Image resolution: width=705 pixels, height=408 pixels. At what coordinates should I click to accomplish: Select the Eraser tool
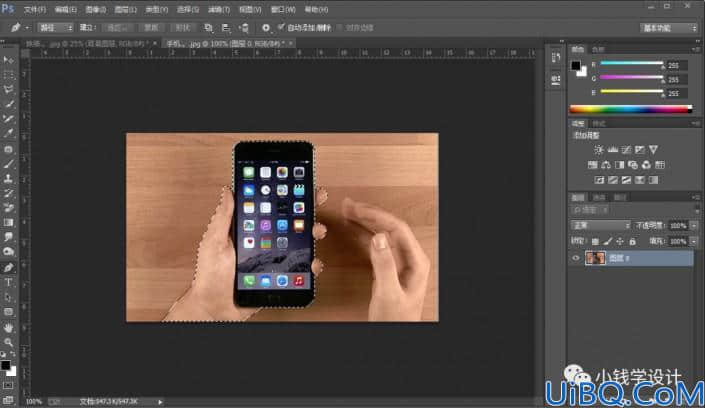[8, 208]
